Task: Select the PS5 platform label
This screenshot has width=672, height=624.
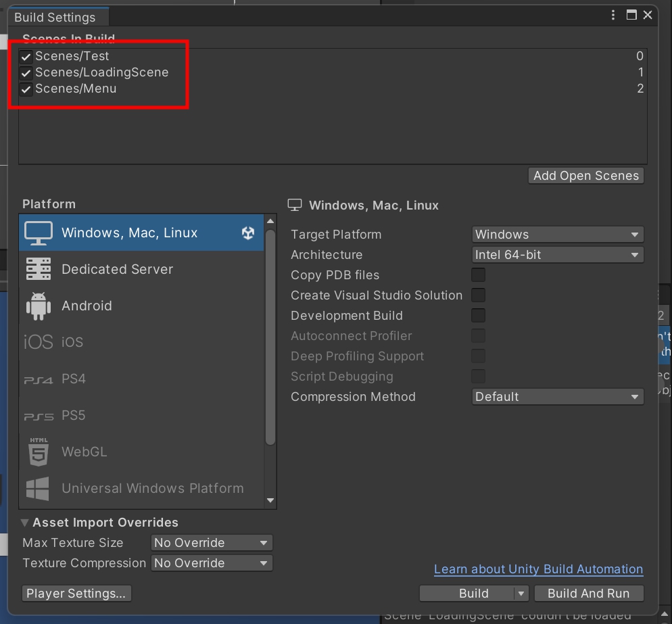Action: pos(73,415)
